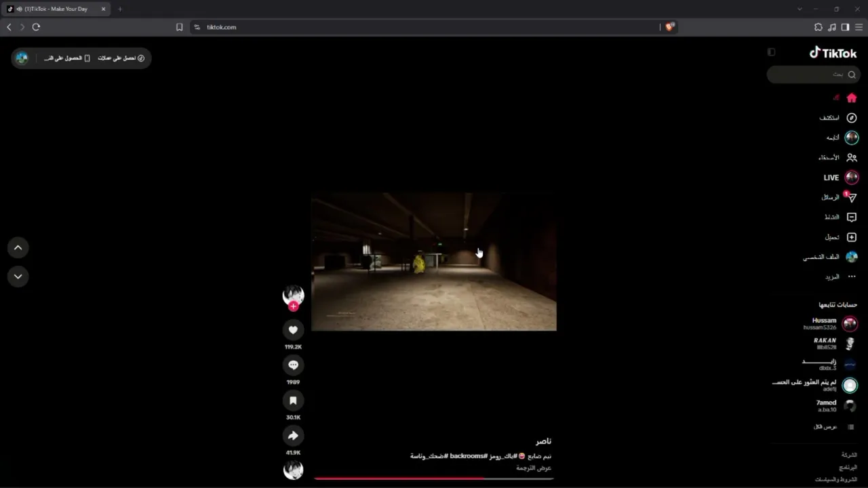Toggle the browser sidebar panel

[x=845, y=27]
